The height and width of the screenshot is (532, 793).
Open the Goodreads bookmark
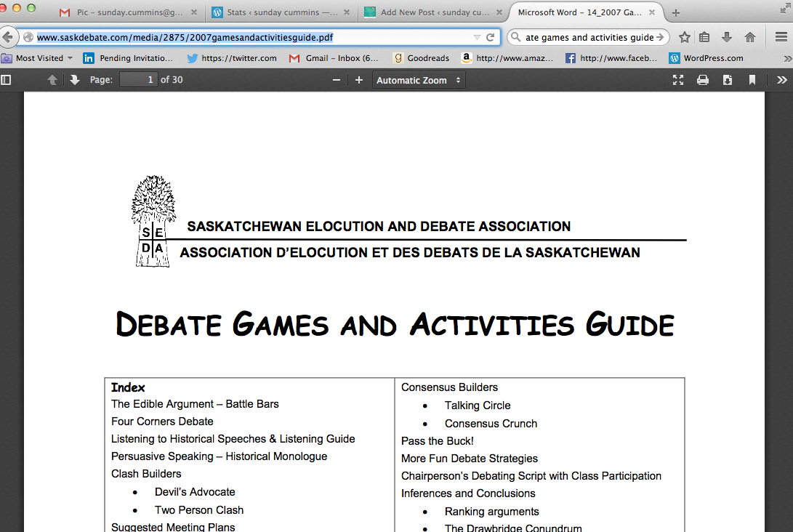(422, 58)
